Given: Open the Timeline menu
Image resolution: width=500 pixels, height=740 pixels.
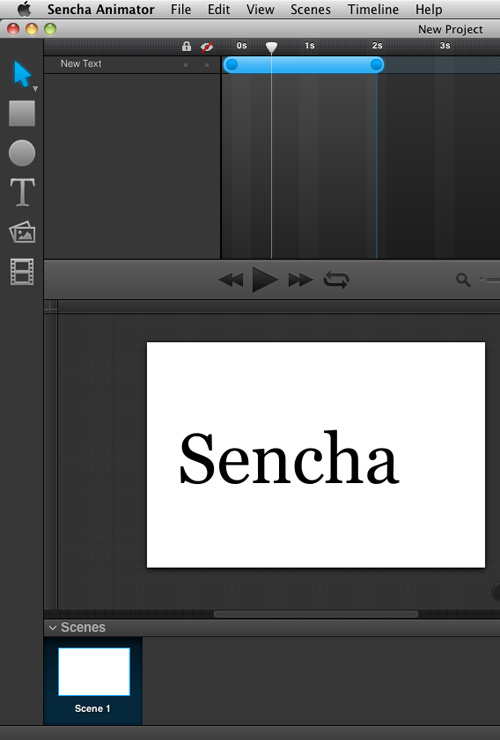Looking at the screenshot, I should [373, 9].
